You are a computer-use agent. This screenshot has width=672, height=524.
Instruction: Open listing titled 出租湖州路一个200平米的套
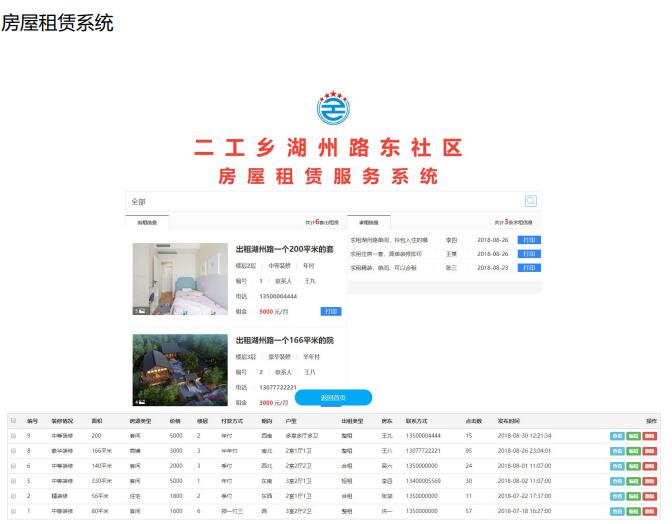pyautogui.click(x=285, y=249)
